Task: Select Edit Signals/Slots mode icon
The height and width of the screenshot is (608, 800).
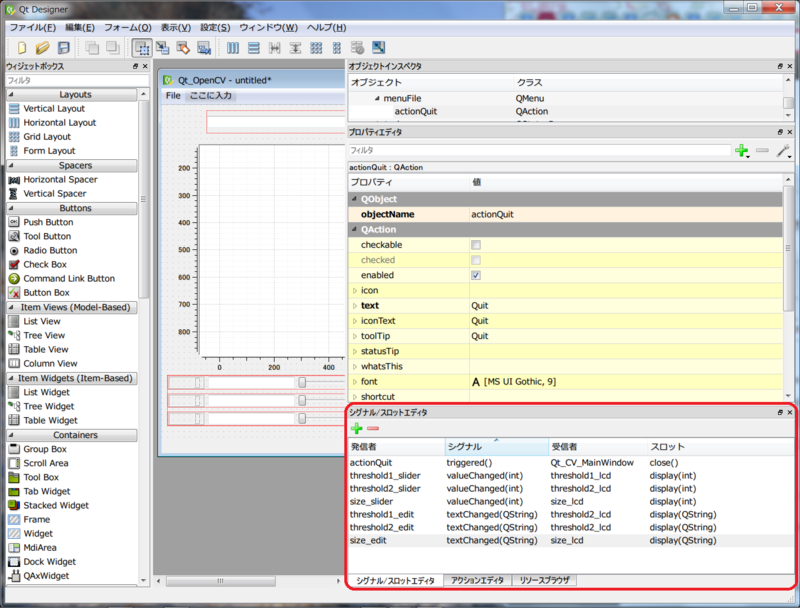Action: [x=163, y=48]
